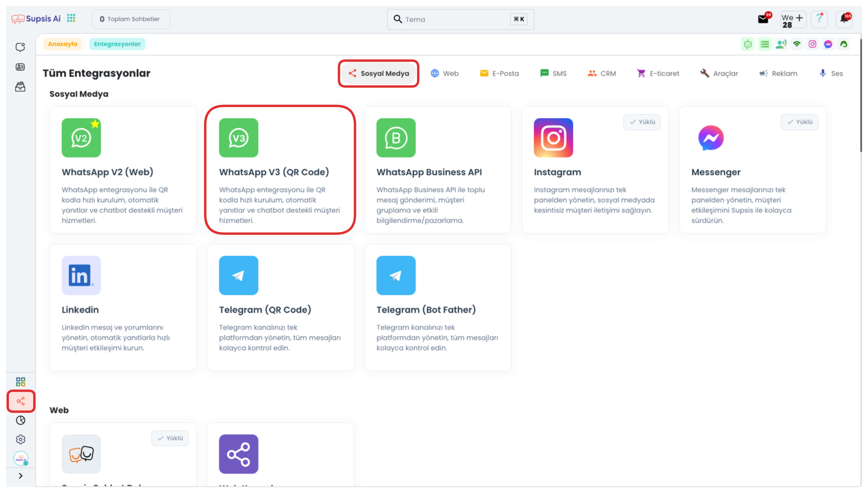Click the WhatsApp V3 app icon

(239, 138)
